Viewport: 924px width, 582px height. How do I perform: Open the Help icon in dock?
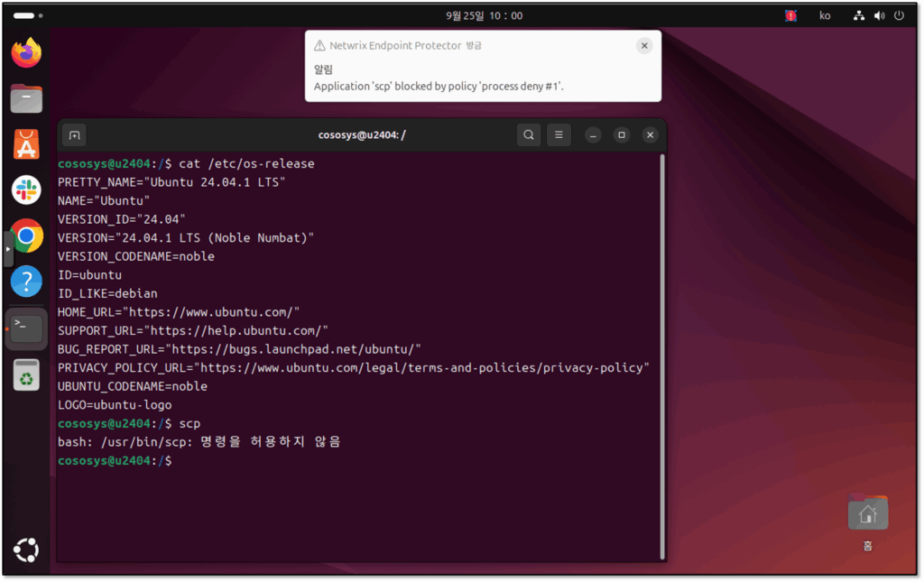(x=26, y=282)
